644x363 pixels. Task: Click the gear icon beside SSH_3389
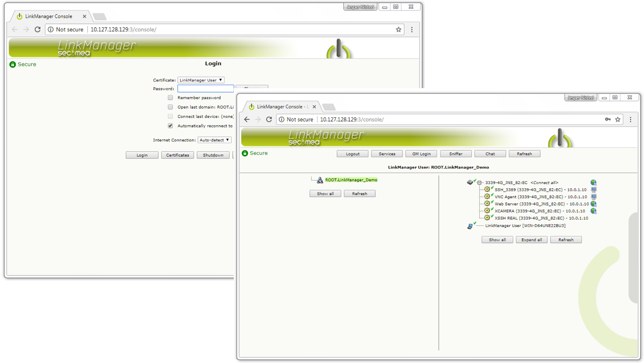tap(487, 190)
